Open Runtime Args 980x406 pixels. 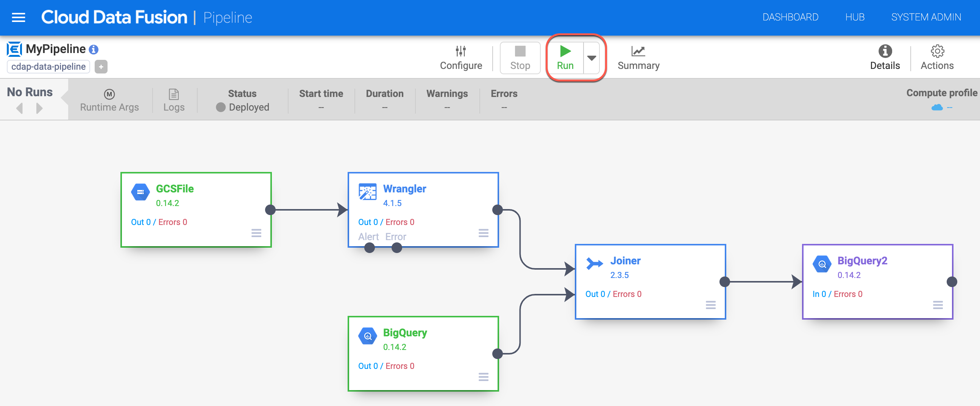tap(109, 100)
